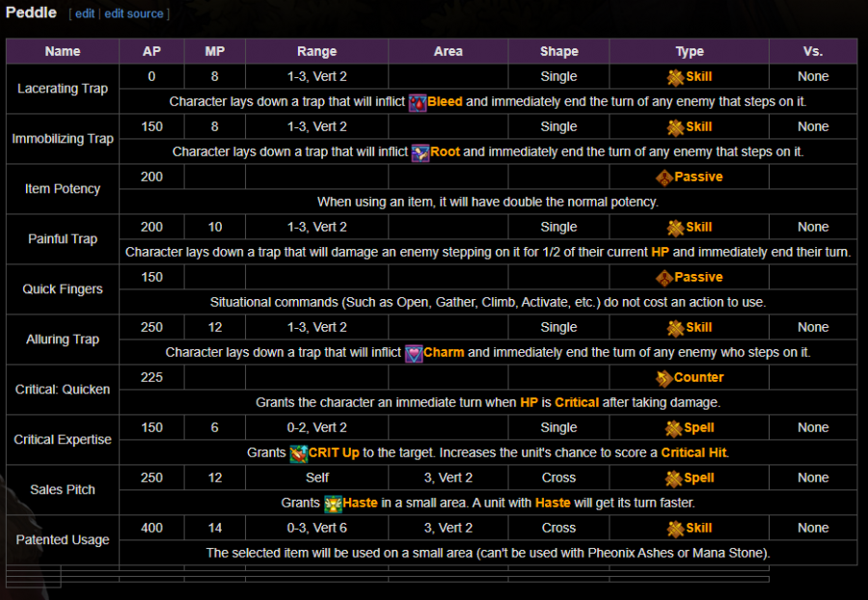This screenshot has height=600, width=868.
Task: Select the Lacerating Trap name cell
Action: click(x=63, y=89)
